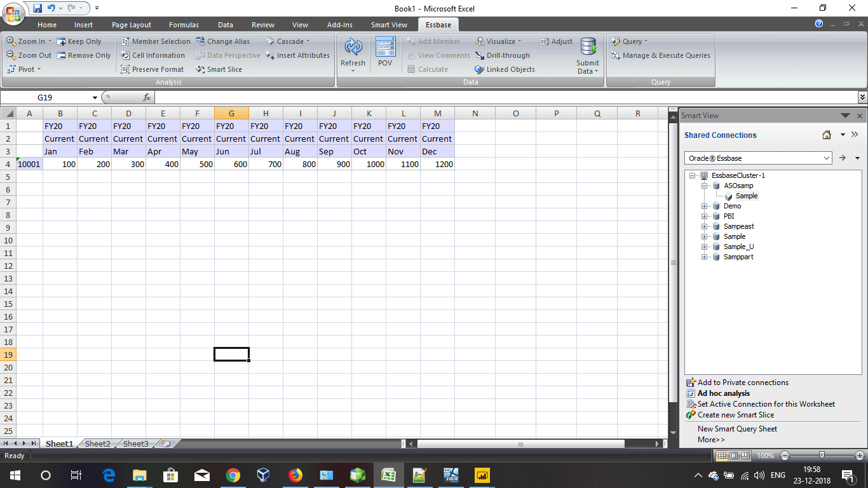Expand the Demo application node
Viewport: 868px width, 488px height.
click(705, 206)
